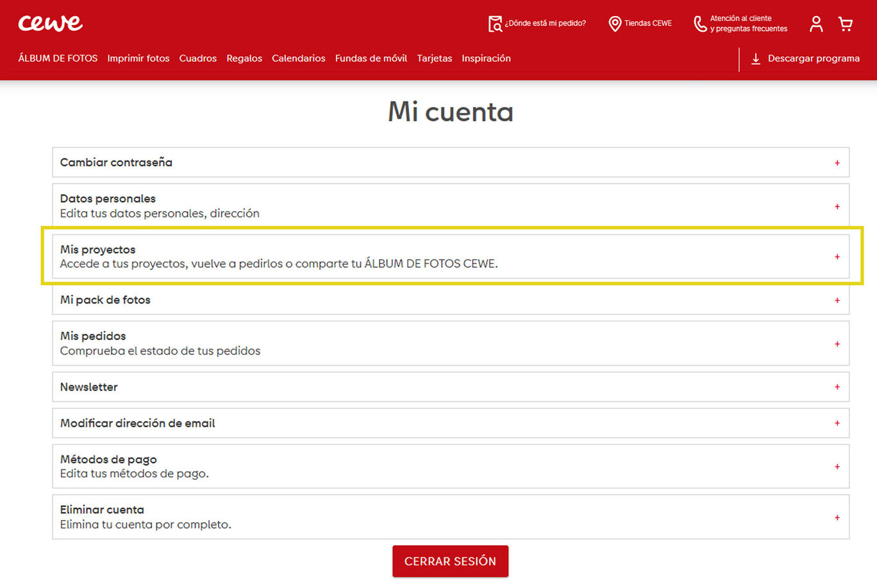Expand the Métodos de pago section
The width and height of the screenshot is (877, 588).
[837, 467]
